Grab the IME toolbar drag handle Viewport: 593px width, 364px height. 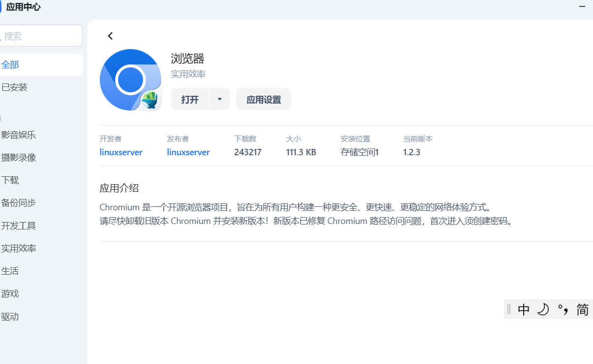coord(509,309)
